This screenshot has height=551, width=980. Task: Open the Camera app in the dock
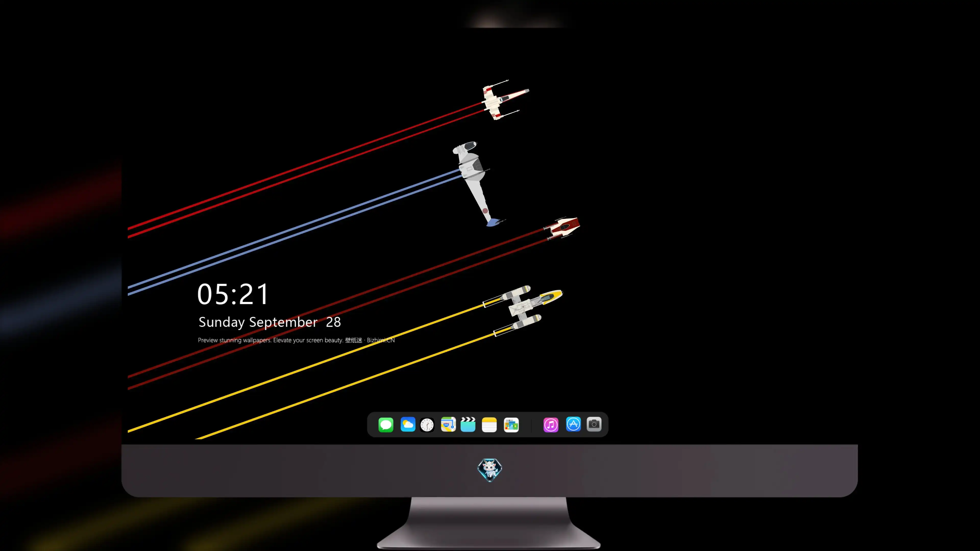click(594, 424)
